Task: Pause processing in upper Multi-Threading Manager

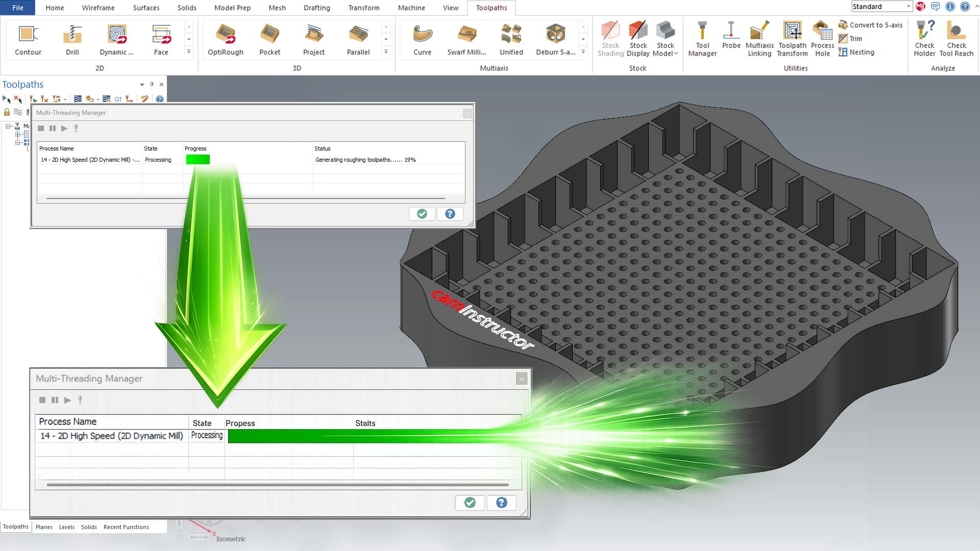Action: [x=52, y=129]
